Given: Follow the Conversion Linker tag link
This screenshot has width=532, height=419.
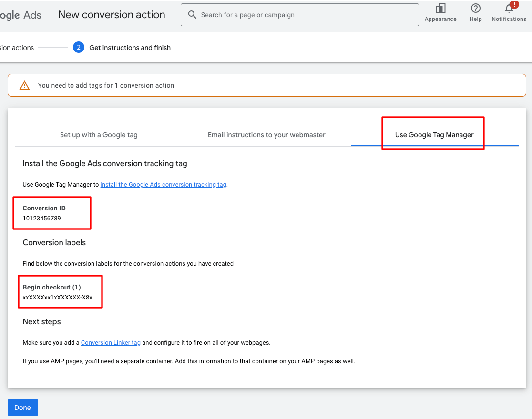Looking at the screenshot, I should 111,342.
